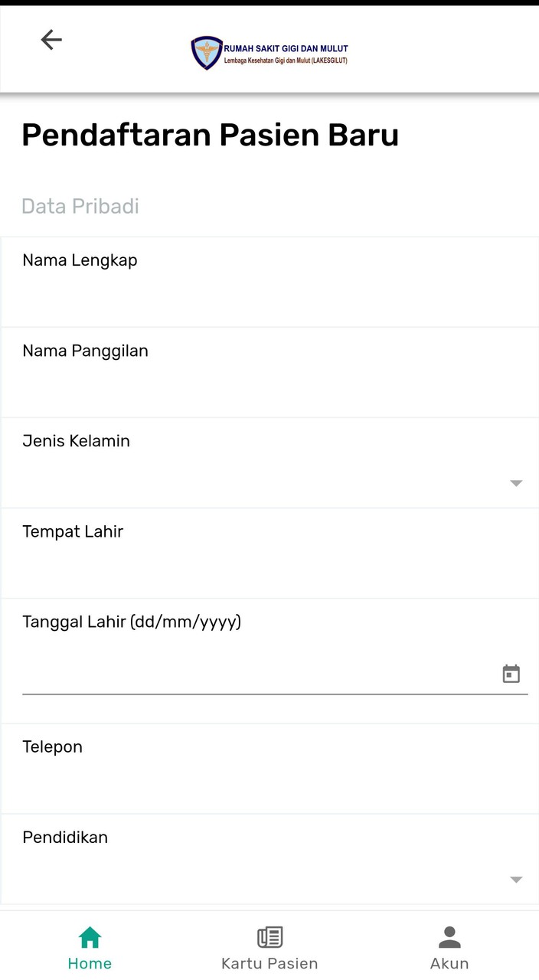
Task: Open the Pendidikan dropdown
Action: point(516,879)
